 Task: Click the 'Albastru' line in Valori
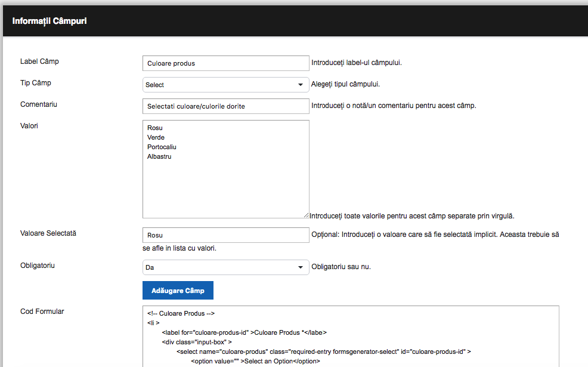click(x=159, y=156)
